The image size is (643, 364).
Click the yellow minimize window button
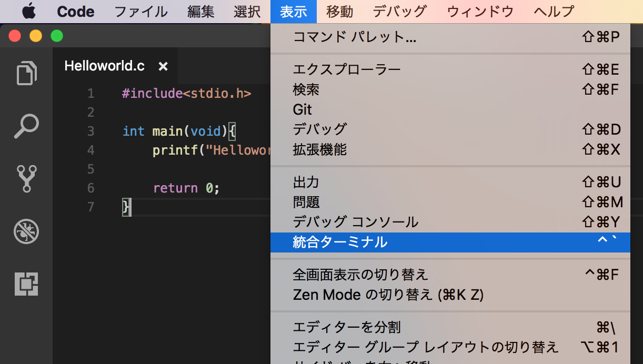36,36
